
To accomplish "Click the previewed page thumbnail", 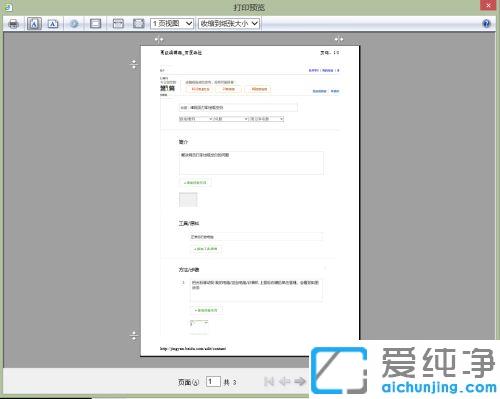I will click(250, 201).
